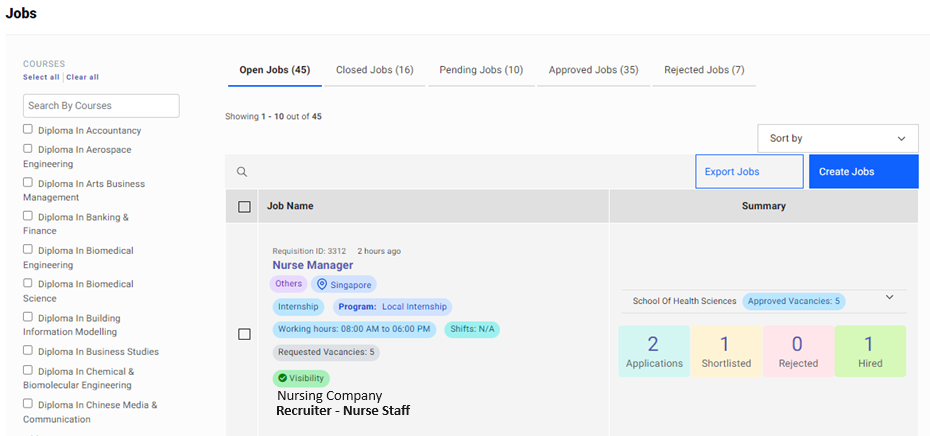Image resolution: width=930 pixels, height=436 pixels.
Task: Open the 0 Rejected summary tile
Action: tap(798, 351)
